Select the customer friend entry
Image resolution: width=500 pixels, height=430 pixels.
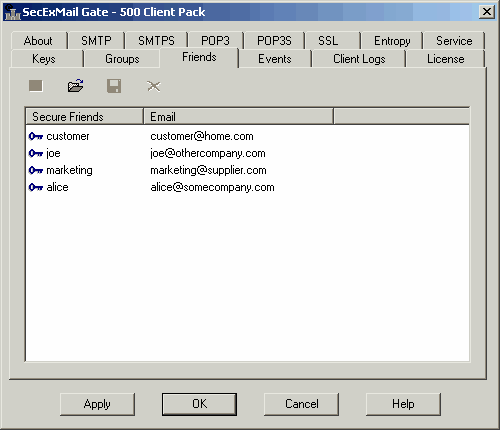click(68, 136)
